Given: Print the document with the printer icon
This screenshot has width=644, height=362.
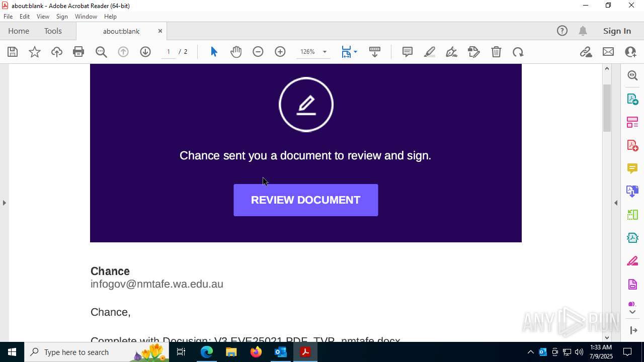Looking at the screenshot, I should coord(78,52).
